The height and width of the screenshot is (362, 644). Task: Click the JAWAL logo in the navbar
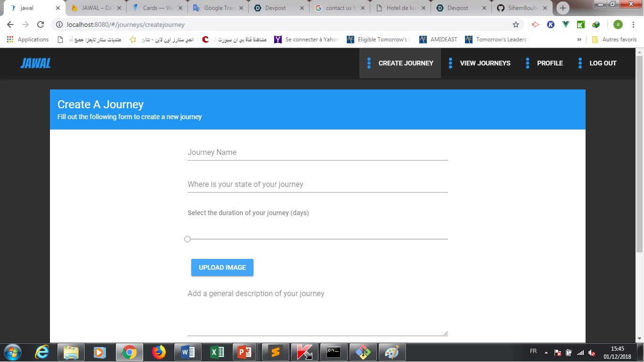pos(35,63)
